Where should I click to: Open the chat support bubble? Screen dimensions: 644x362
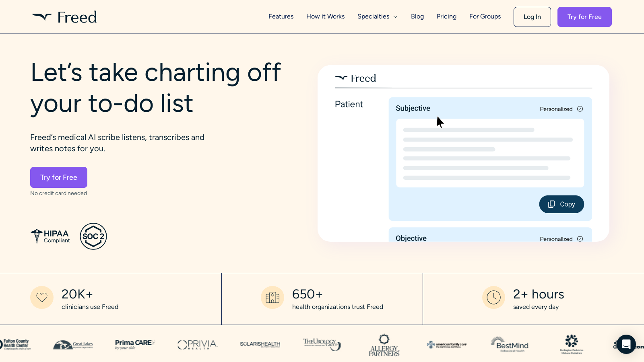626,345
